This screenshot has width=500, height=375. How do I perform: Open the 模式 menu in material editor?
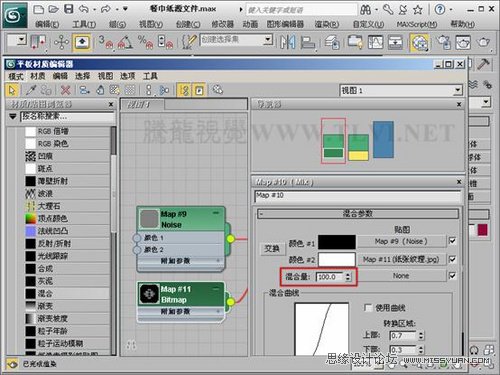16,76
